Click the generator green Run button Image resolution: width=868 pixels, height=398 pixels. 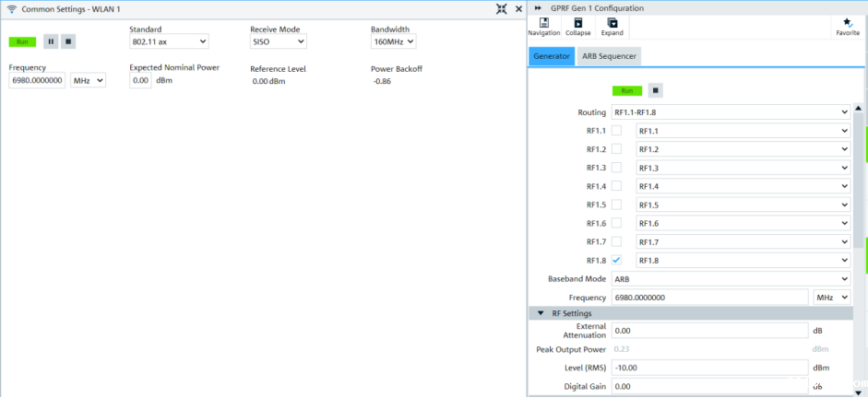coord(626,90)
